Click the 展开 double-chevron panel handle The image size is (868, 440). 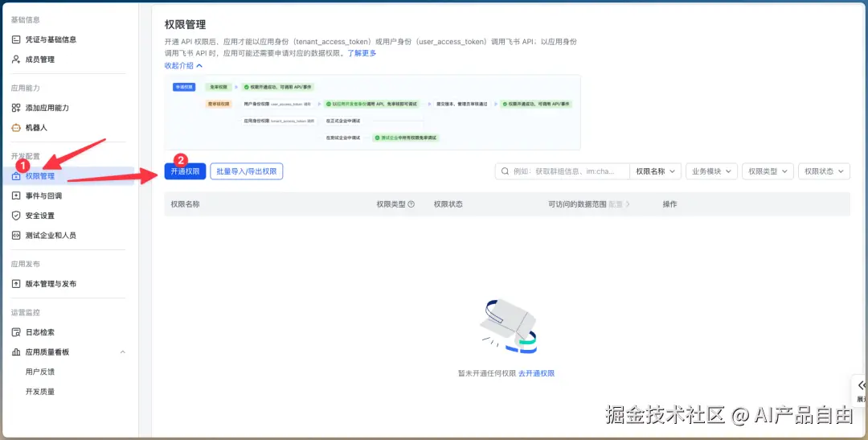click(861, 390)
